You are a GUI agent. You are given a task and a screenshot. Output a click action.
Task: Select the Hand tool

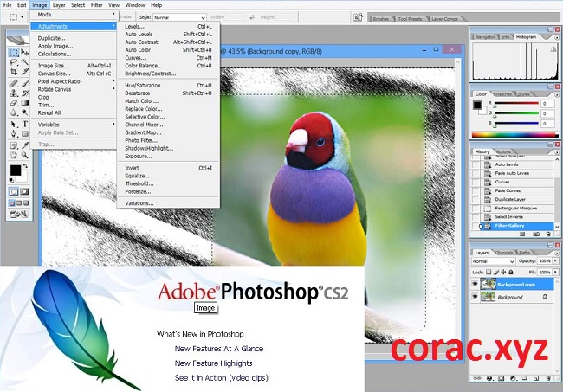(x=14, y=155)
